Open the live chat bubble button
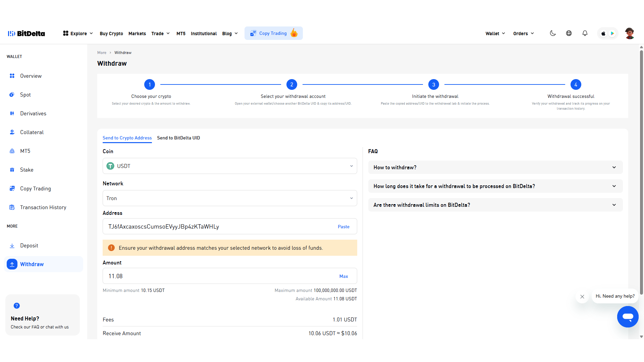 [628, 317]
